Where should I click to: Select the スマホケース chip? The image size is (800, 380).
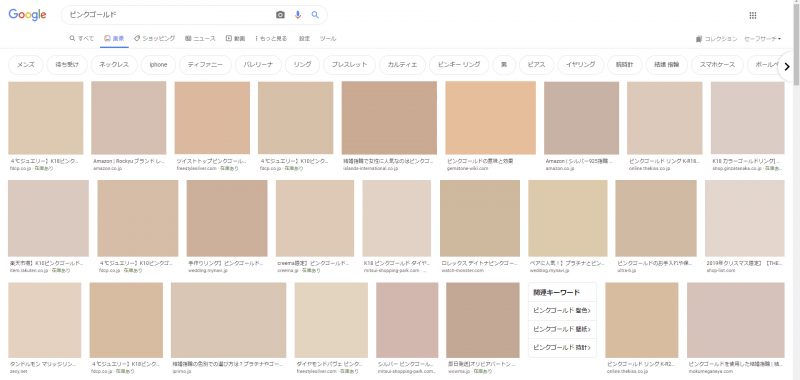(x=717, y=65)
